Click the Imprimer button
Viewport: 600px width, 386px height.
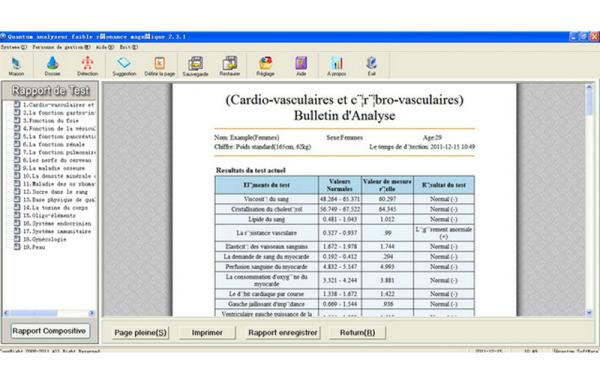207,332
